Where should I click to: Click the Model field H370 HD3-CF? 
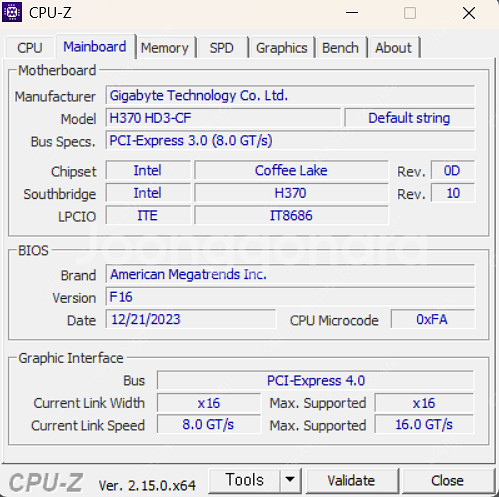(223, 118)
